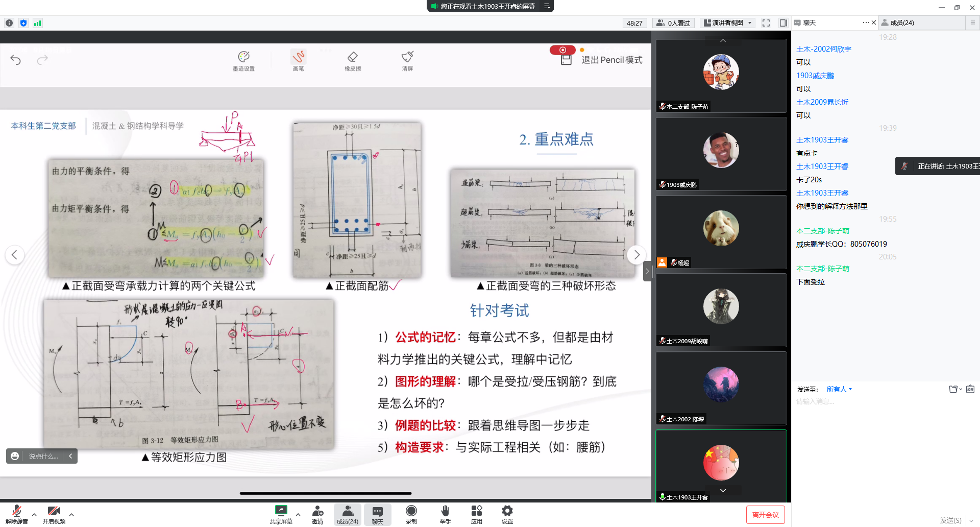Image resolution: width=980 pixels, height=527 pixels.
Task: Click the undo arrow icon
Action: tap(16, 60)
